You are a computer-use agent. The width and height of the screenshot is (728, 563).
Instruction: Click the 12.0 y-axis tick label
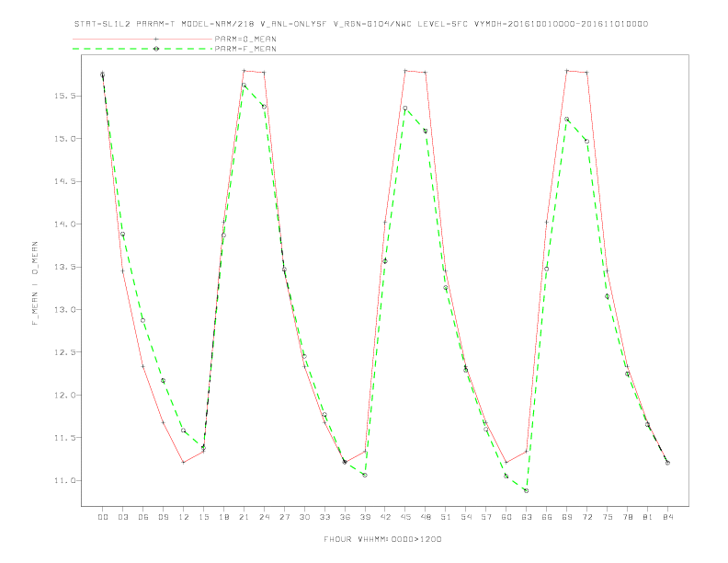63,395
